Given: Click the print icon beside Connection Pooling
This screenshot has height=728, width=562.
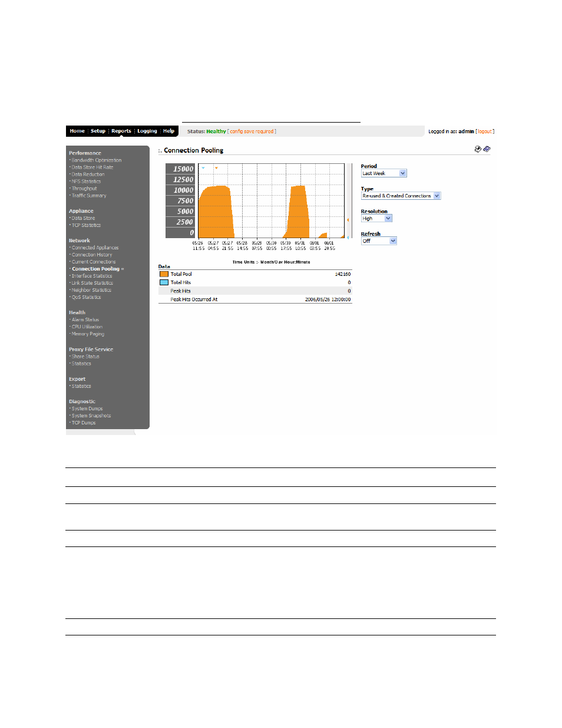Looking at the screenshot, I should tap(478, 149).
